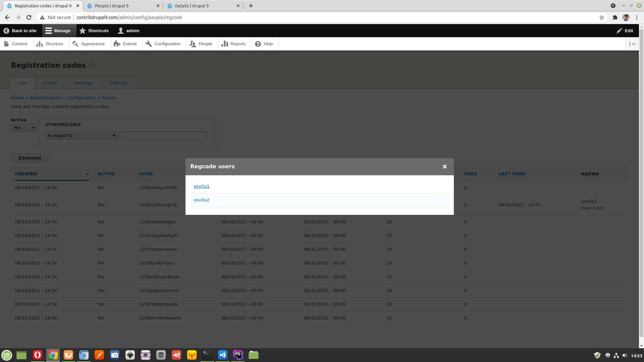The width and height of the screenshot is (644, 362).
Task: Open the People admin section
Action: coord(202,44)
